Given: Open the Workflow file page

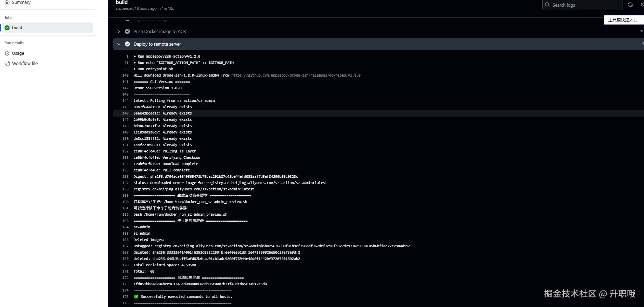Looking at the screenshot, I should click(25, 64).
